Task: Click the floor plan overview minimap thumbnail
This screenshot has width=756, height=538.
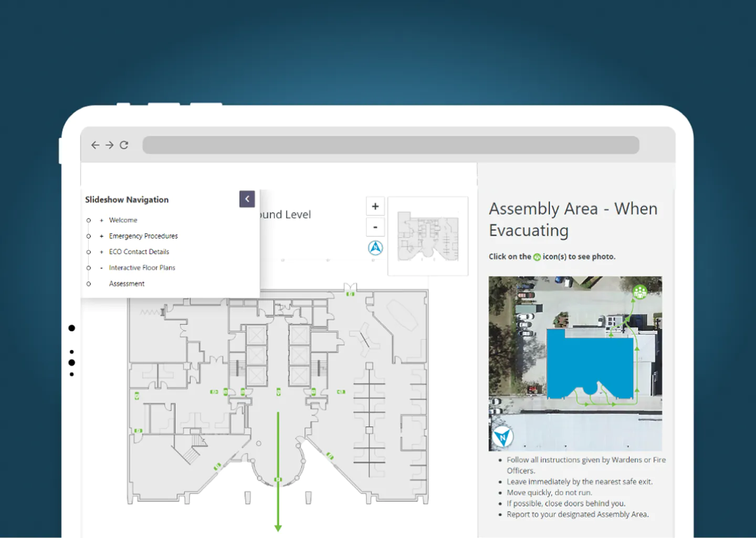Action: [x=428, y=236]
